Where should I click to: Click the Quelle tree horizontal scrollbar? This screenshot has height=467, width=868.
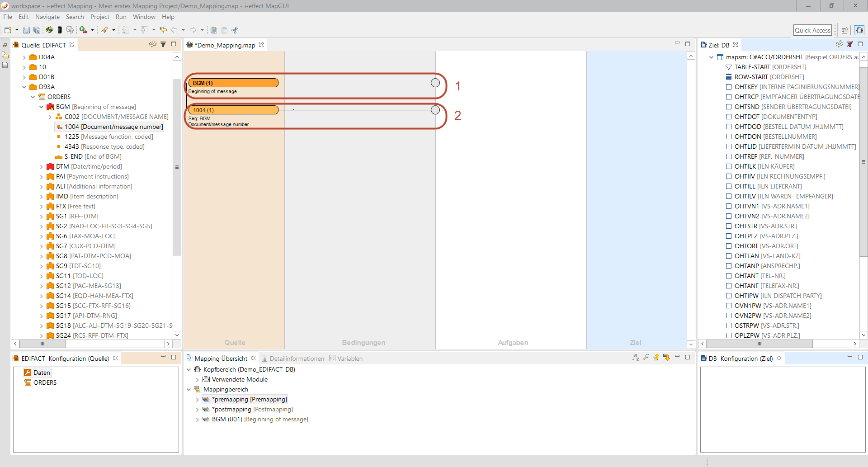tap(43, 344)
